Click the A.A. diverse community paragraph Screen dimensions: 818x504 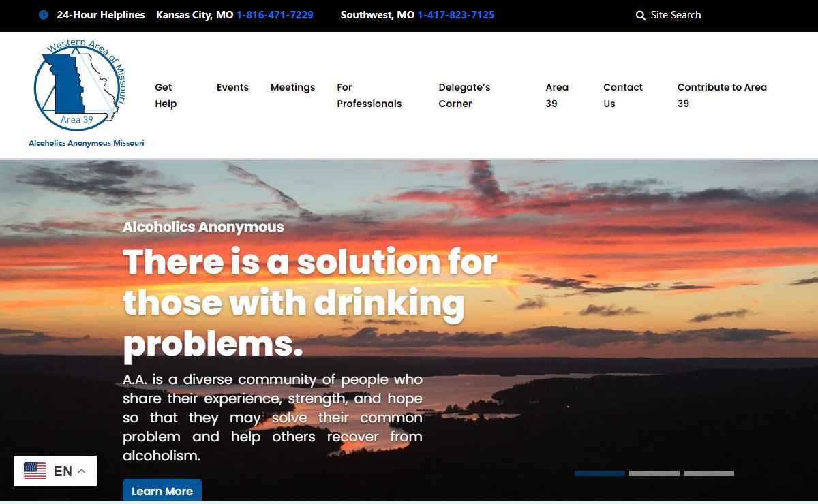tap(273, 418)
